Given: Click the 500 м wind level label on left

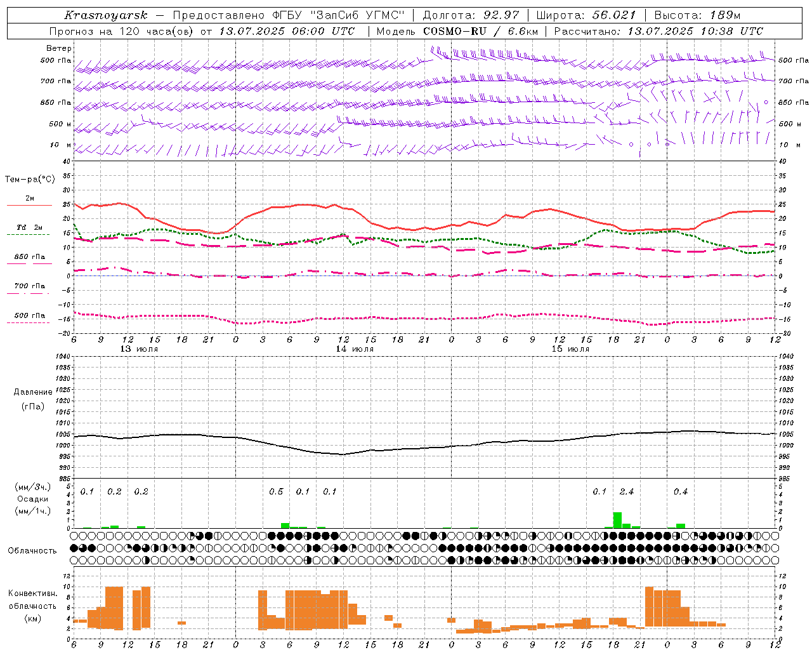Looking at the screenshot, I should click(61, 124).
